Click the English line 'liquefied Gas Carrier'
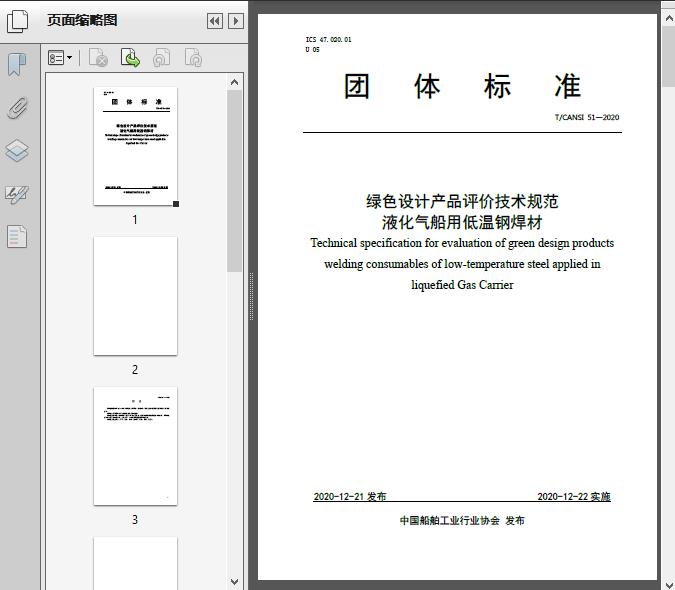Image resolution: width=675 pixels, height=590 pixels. click(462, 285)
